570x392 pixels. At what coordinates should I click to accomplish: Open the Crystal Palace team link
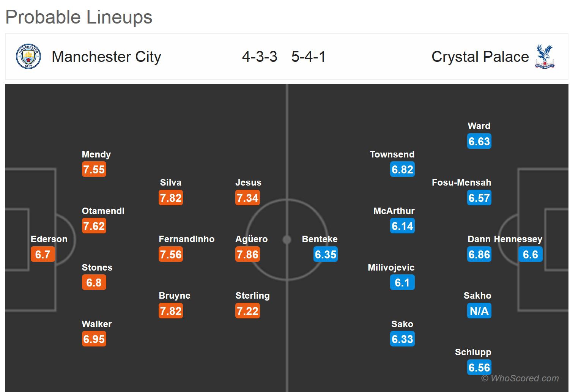tap(480, 57)
